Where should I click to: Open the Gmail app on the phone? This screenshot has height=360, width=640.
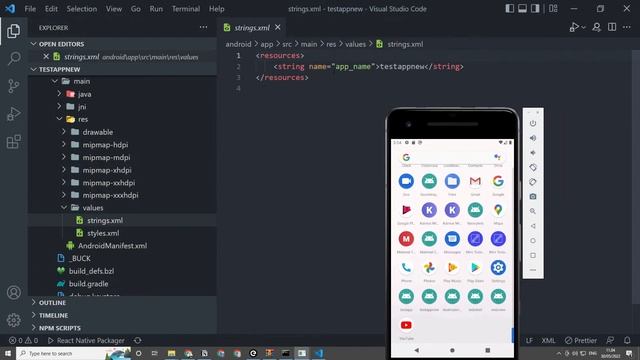[x=475, y=181]
